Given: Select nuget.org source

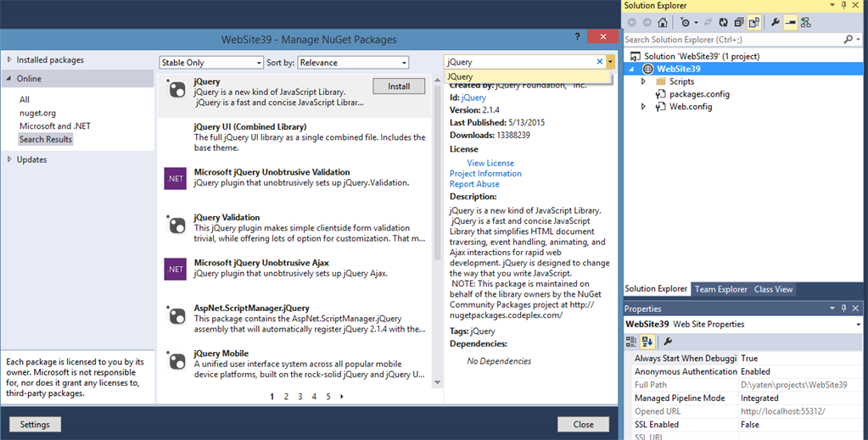Looking at the screenshot, I should [x=37, y=113].
